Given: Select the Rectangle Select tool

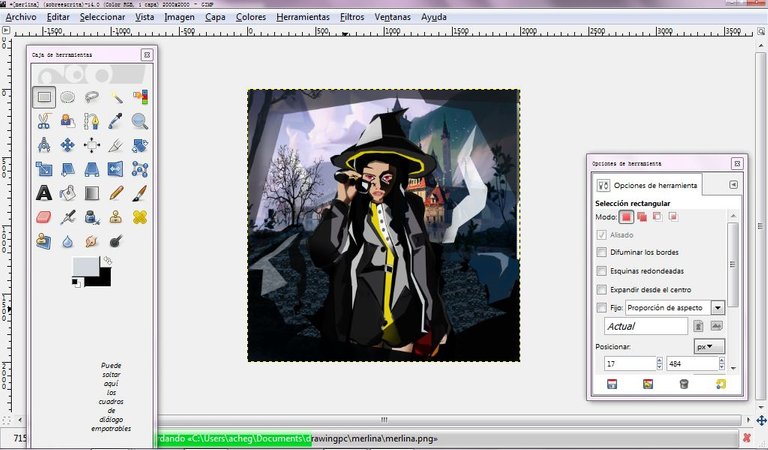Looking at the screenshot, I should 44,97.
